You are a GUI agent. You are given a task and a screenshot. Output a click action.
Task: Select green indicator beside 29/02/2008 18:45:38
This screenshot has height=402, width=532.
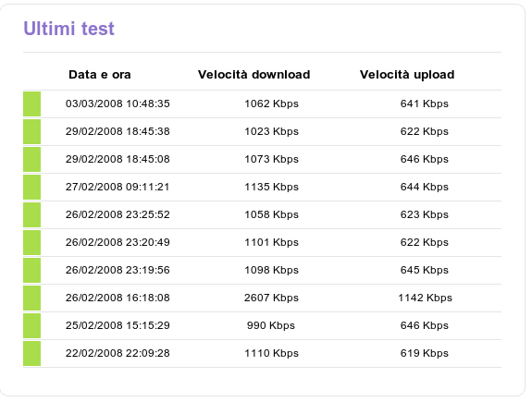click(x=31, y=131)
